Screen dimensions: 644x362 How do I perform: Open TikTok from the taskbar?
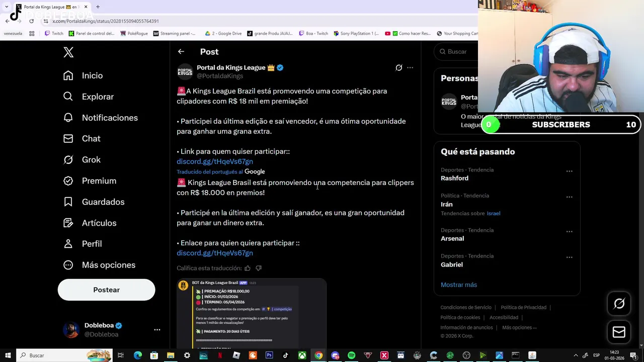pyautogui.click(x=286, y=355)
